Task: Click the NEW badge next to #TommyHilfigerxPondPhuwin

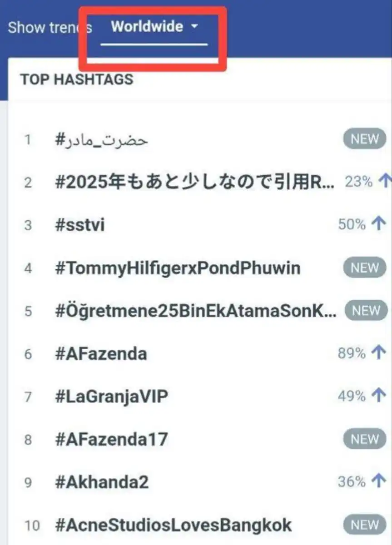Action: pos(365,268)
